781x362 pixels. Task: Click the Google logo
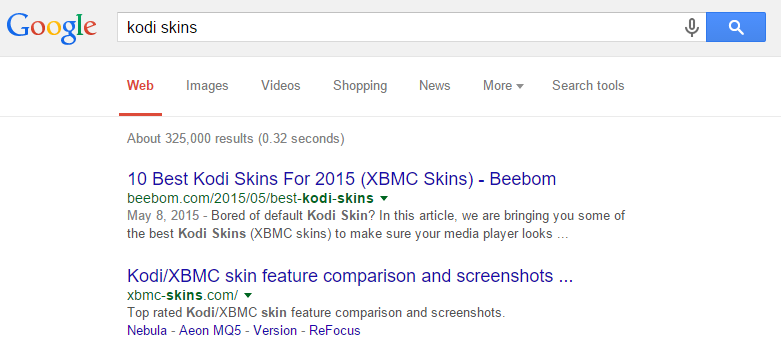[52, 28]
